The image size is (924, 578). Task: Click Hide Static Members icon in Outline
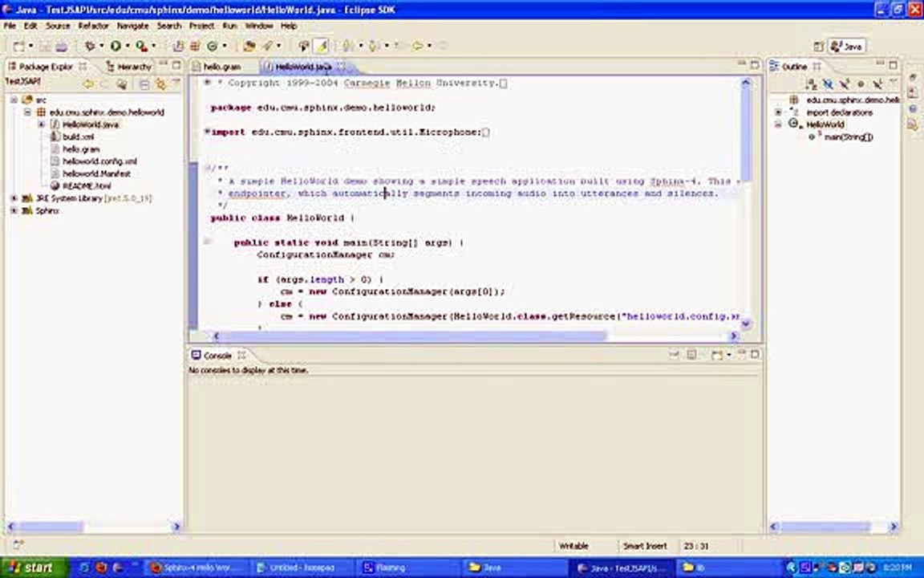point(845,84)
